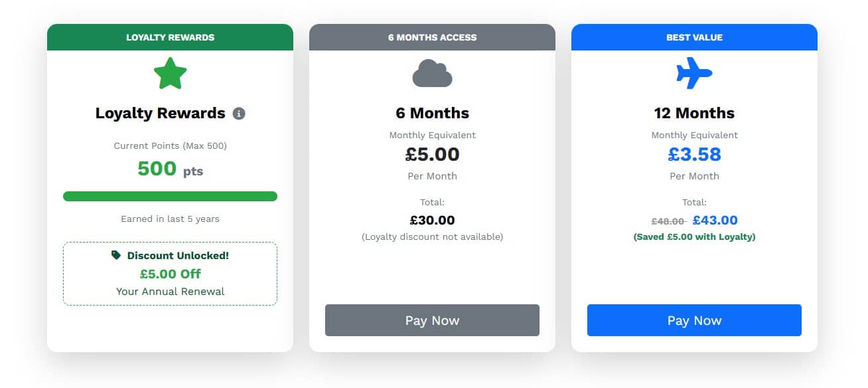868x388 pixels.
Task: Click the £3.58 monthly price
Action: (x=694, y=155)
